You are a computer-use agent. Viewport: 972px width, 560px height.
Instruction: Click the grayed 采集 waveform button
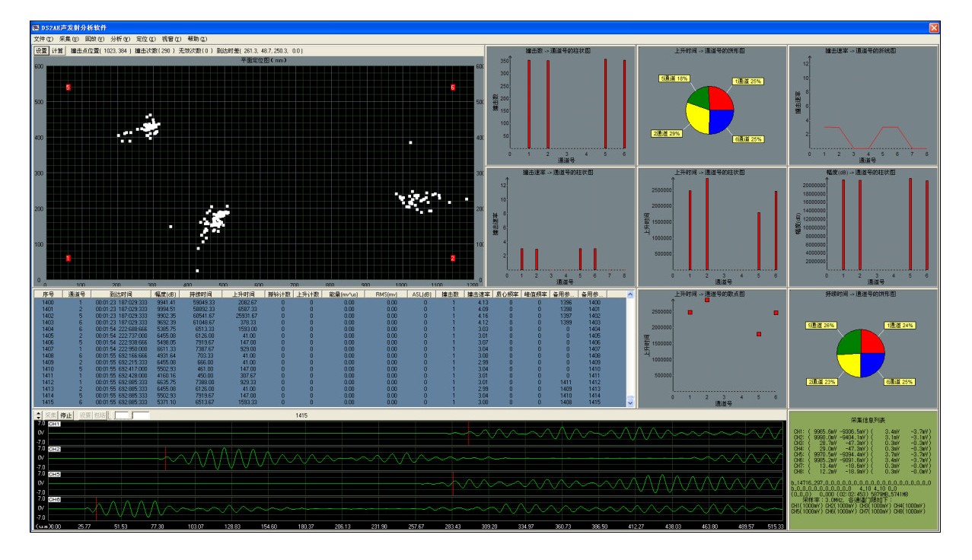[x=50, y=415]
